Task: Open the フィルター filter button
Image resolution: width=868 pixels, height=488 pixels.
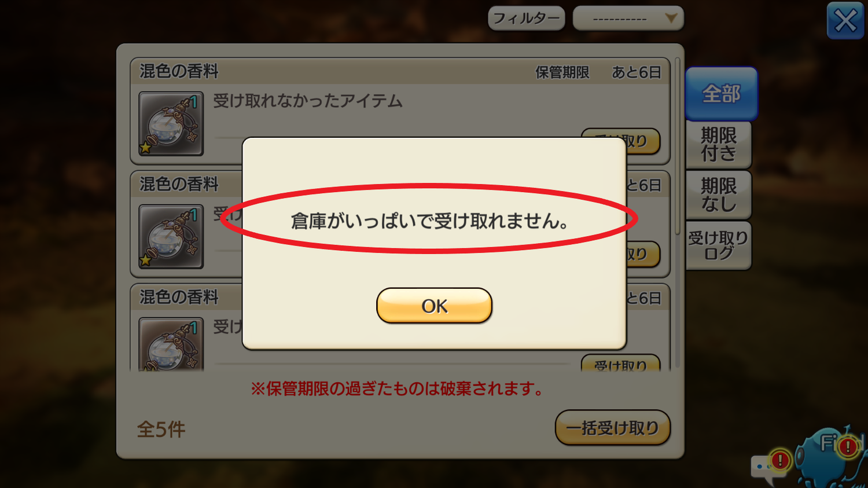Action: (526, 18)
